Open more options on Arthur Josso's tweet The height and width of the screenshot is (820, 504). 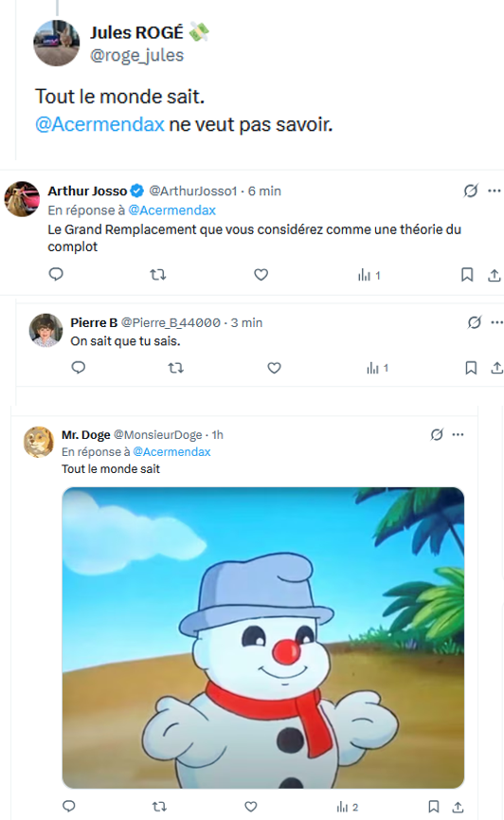[495, 191]
